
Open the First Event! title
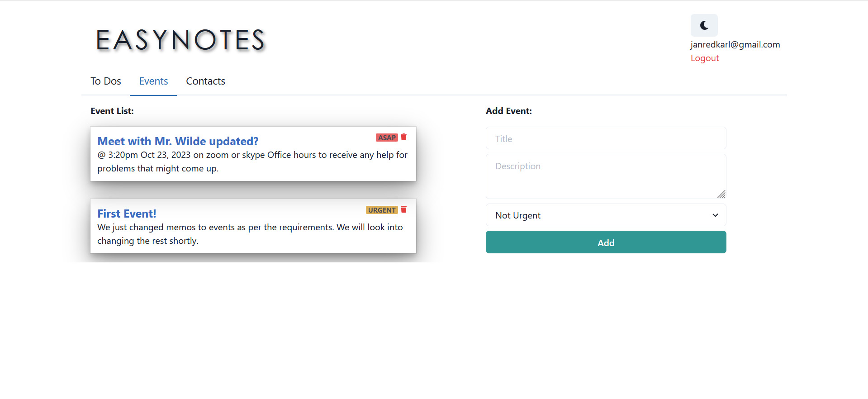coord(127,214)
